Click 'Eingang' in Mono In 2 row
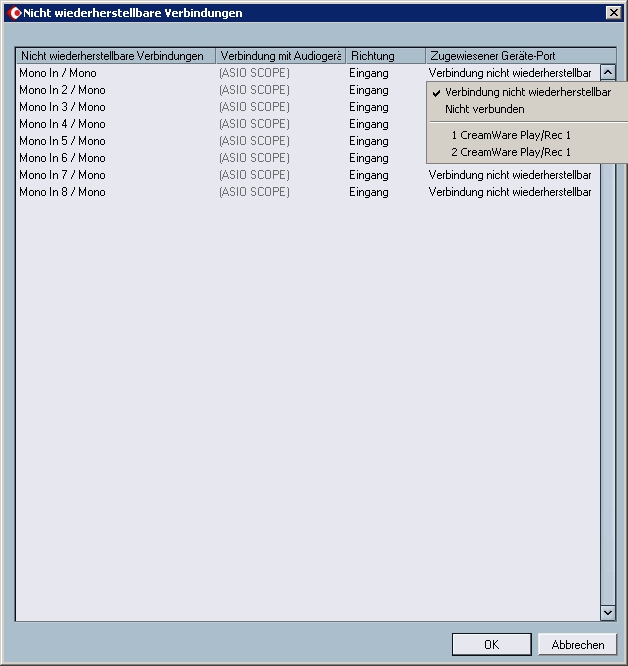This screenshot has width=628, height=666. click(369, 90)
